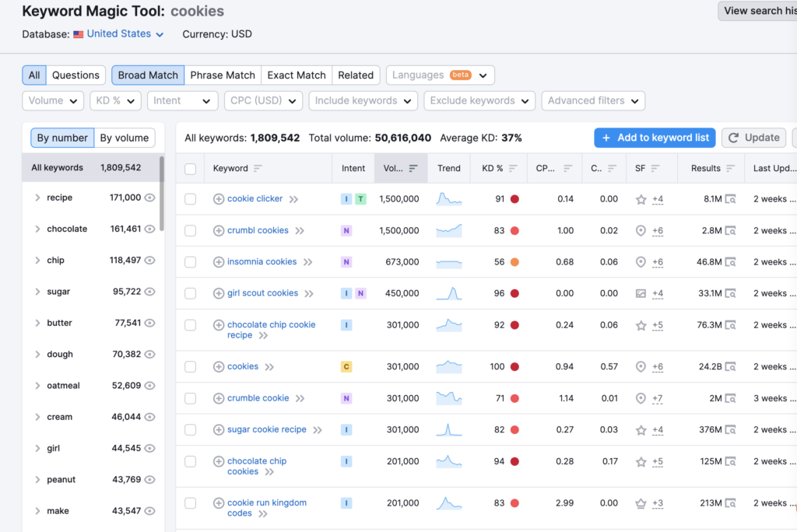Viewport: 797px width, 532px height.
Task: Open SERP view icon for 24.2B results
Action: coord(730,367)
